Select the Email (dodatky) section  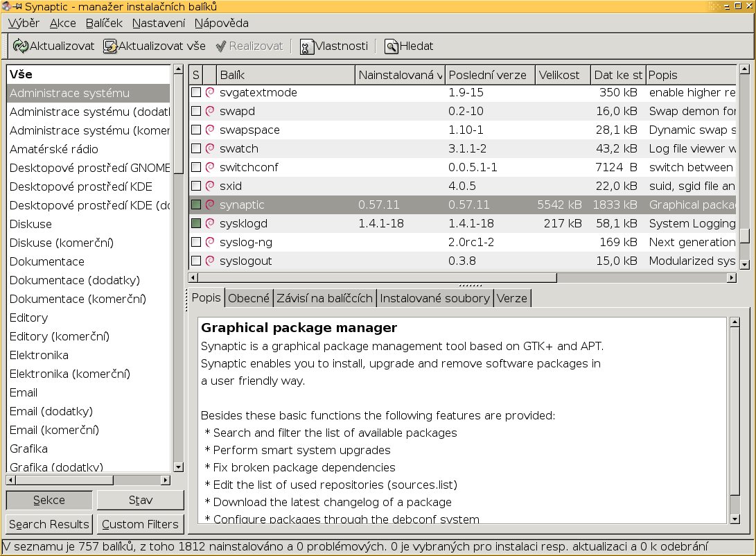tap(89, 411)
